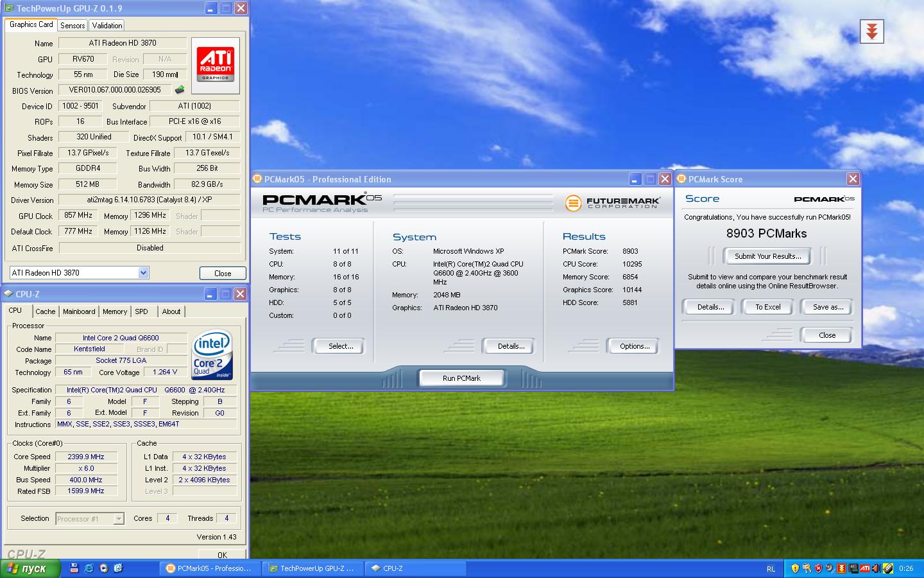Image resolution: width=924 pixels, height=578 pixels.
Task: Click the orange download arrow widget on desktop
Action: (x=871, y=31)
